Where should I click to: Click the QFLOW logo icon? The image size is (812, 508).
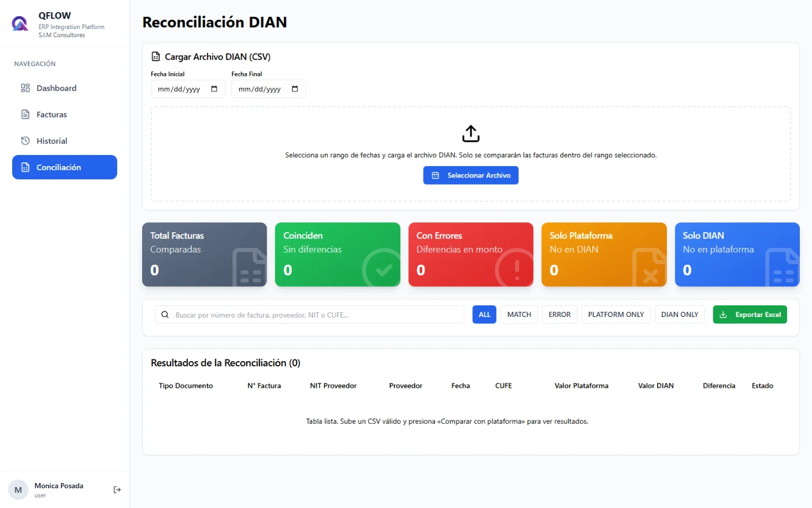coord(20,24)
